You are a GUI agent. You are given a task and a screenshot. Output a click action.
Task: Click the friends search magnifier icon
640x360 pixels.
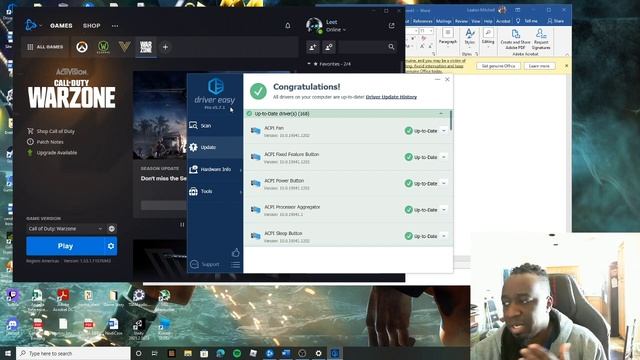[391, 47]
